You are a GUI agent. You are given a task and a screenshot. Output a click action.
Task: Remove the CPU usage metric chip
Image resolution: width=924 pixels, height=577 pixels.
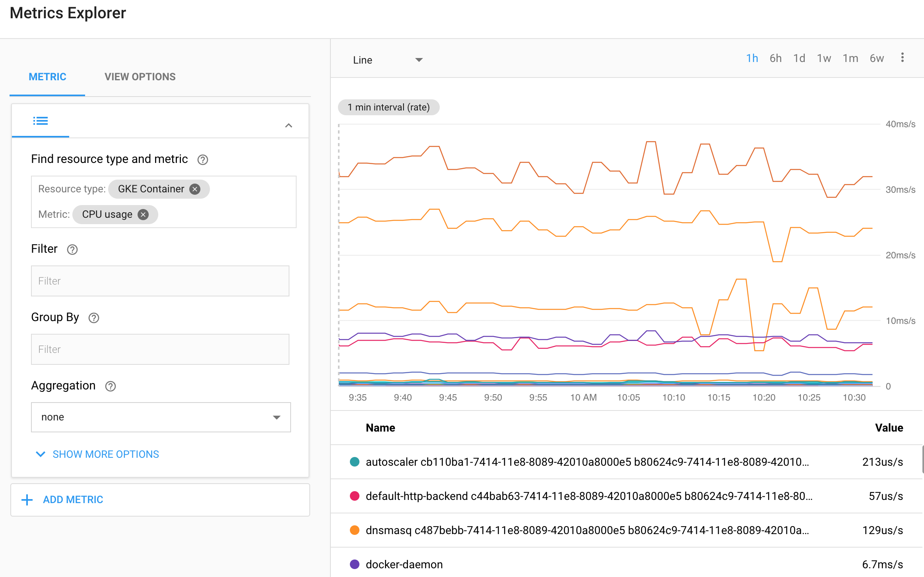pos(143,215)
